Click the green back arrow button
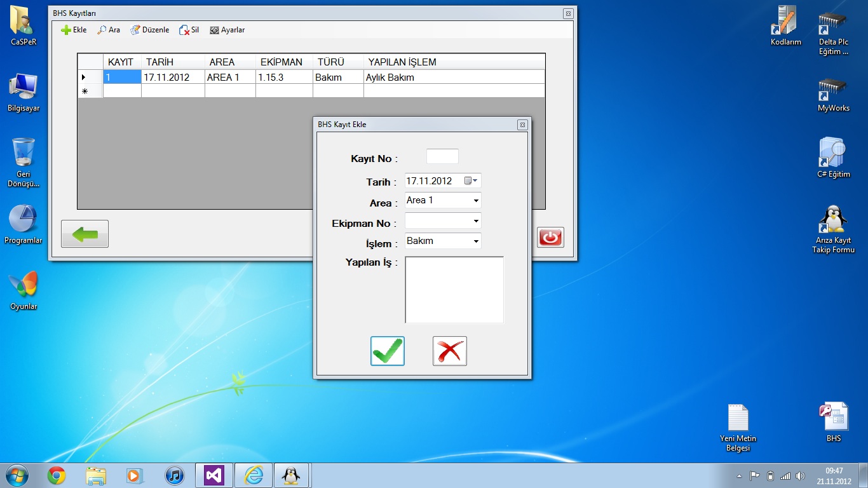The width and height of the screenshot is (868, 488). [x=85, y=234]
